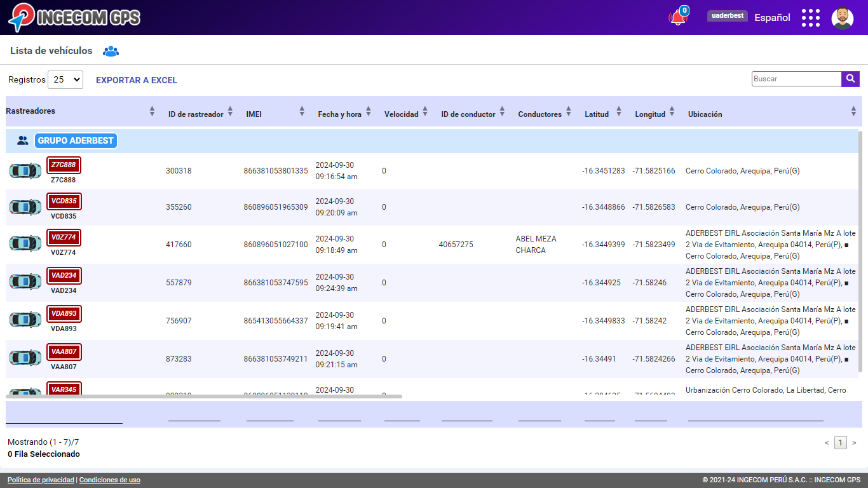Click the car icon for VAD234
The height and width of the screenshot is (488, 868).
coord(25,281)
